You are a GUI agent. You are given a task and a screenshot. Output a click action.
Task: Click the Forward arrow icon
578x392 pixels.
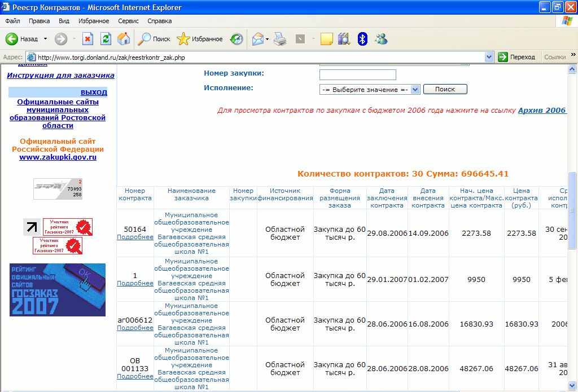[x=61, y=39]
